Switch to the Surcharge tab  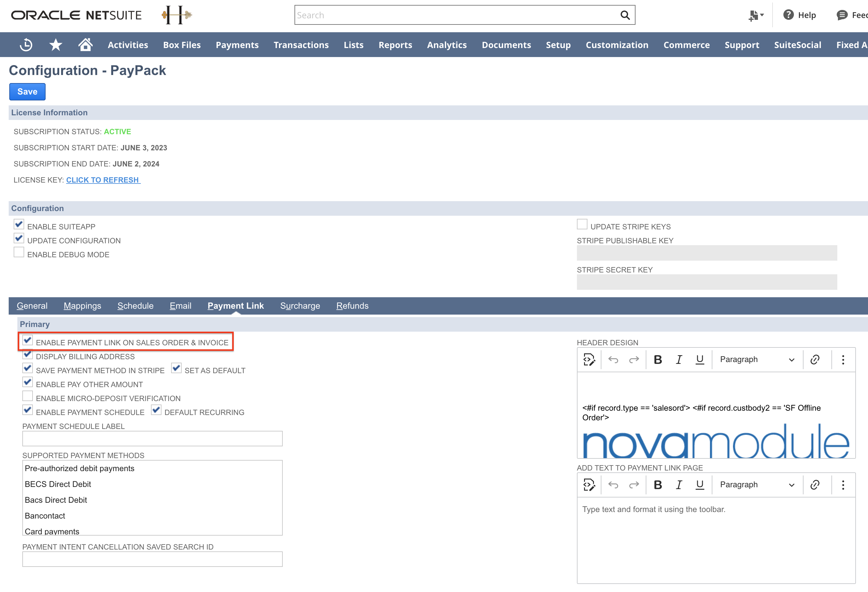tap(300, 306)
